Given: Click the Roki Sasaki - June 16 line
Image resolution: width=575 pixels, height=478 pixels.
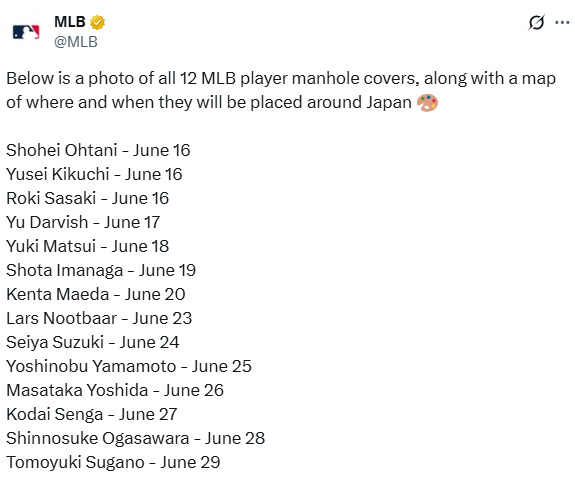Looking at the screenshot, I should tap(88, 198).
